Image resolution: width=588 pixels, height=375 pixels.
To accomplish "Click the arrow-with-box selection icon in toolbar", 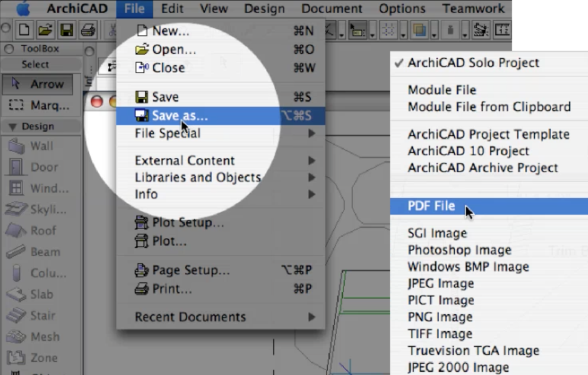I will tap(357, 29).
